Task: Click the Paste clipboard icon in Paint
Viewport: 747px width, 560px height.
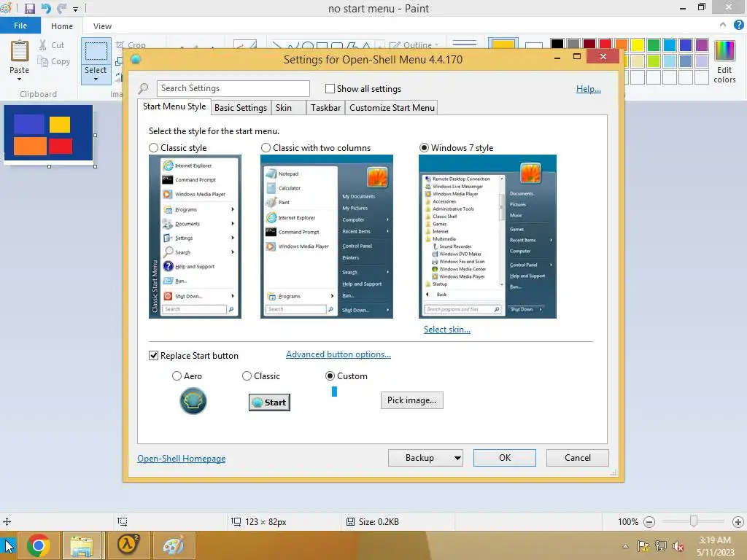Action: point(20,50)
